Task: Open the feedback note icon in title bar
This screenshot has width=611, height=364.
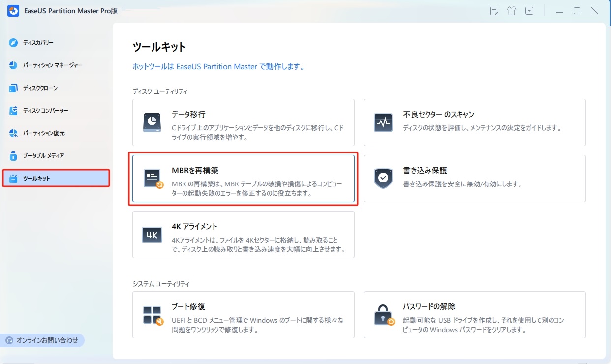Action: coord(494,11)
